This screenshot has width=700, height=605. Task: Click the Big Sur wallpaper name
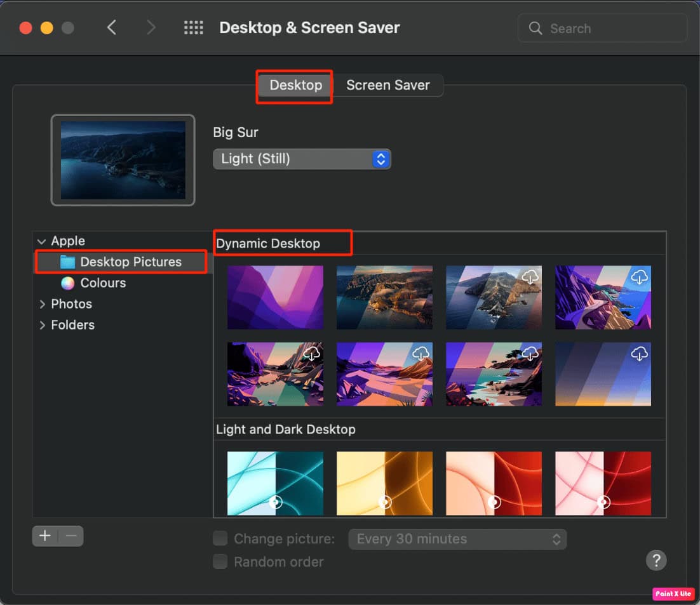(235, 133)
